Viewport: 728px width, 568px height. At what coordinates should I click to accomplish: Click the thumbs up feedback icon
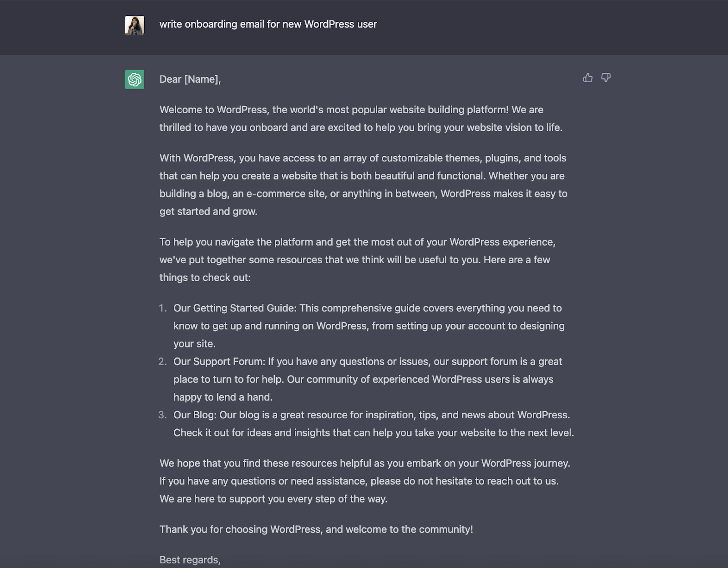point(588,78)
